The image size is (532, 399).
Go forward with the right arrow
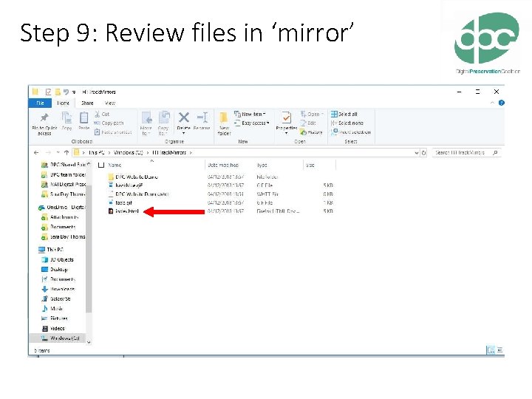pyautogui.click(x=48, y=153)
